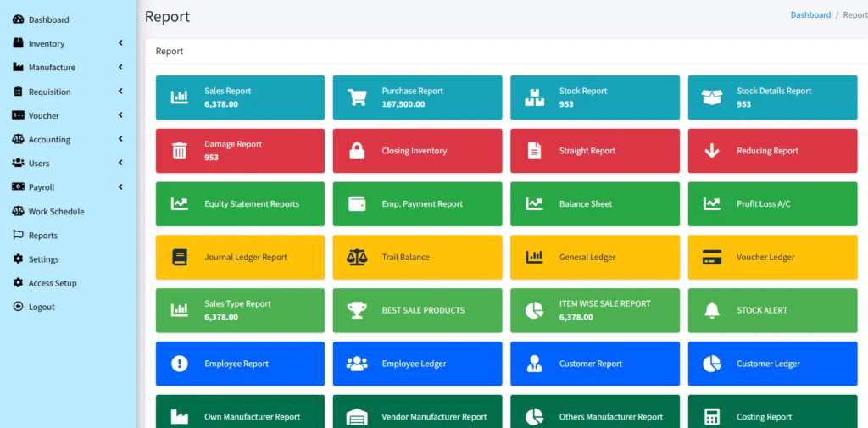Click the Costing Report calculator icon
This screenshot has width=868, height=428.
(712, 416)
